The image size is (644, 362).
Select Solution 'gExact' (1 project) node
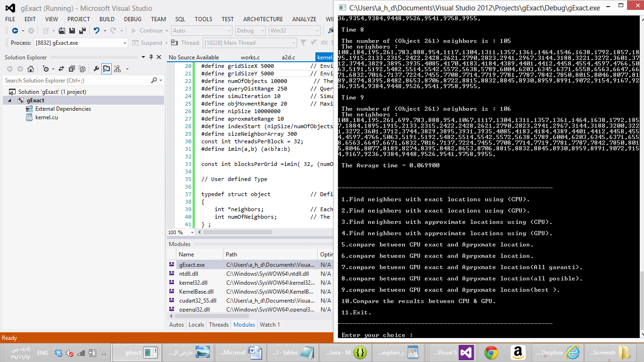[x=52, y=92]
